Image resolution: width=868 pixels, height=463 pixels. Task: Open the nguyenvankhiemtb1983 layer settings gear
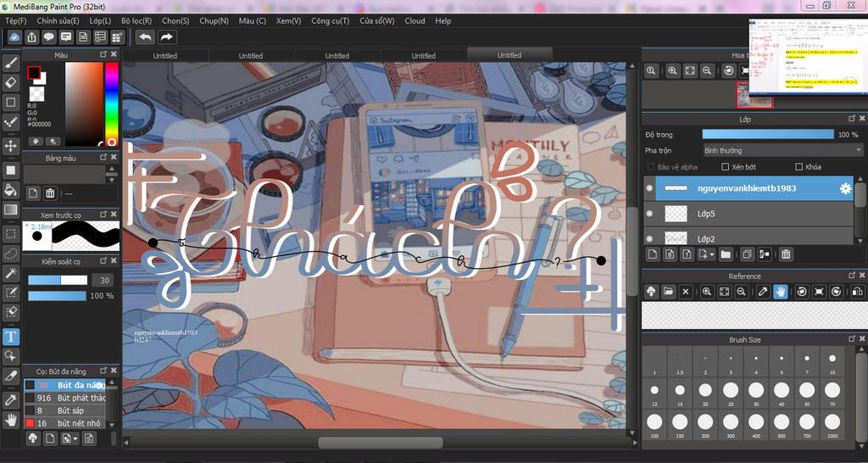point(845,188)
